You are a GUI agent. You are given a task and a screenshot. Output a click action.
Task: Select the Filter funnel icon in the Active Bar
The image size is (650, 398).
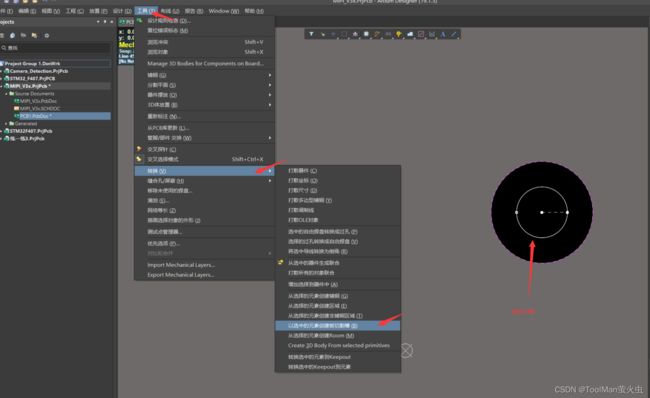pos(311,34)
